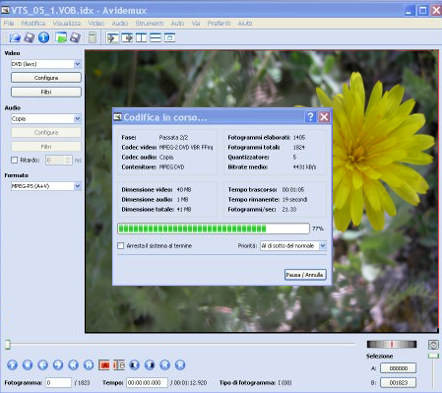This screenshot has height=393, width=442.
Task: Click the save project floppy icon
Action: coord(75,37)
